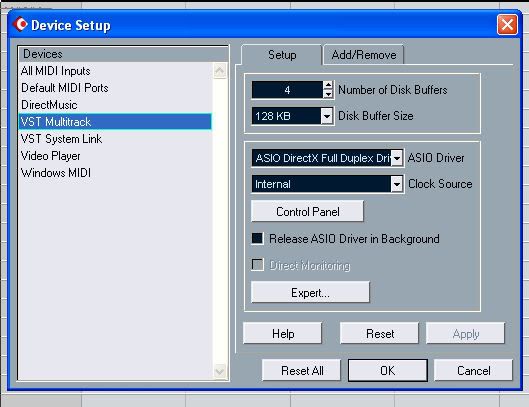Viewport: 529px width, 407px height.
Task: Click the Devices list scroll up arrow
Action: click(220, 70)
